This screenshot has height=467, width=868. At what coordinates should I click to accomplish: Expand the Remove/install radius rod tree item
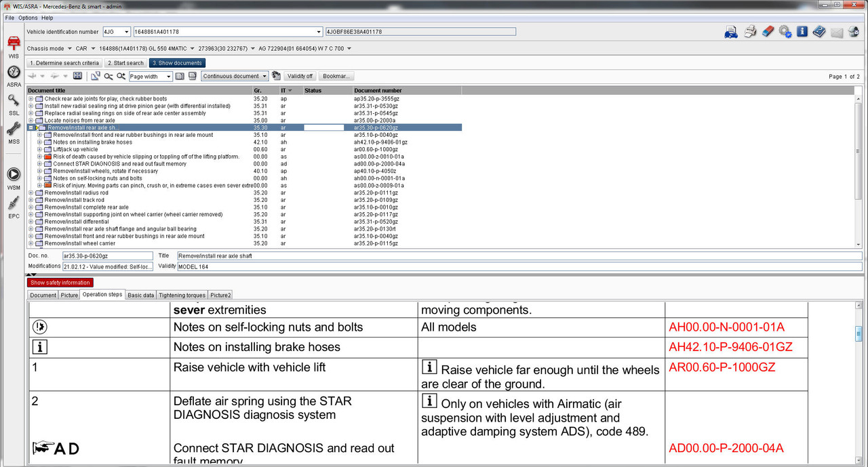pyautogui.click(x=31, y=192)
